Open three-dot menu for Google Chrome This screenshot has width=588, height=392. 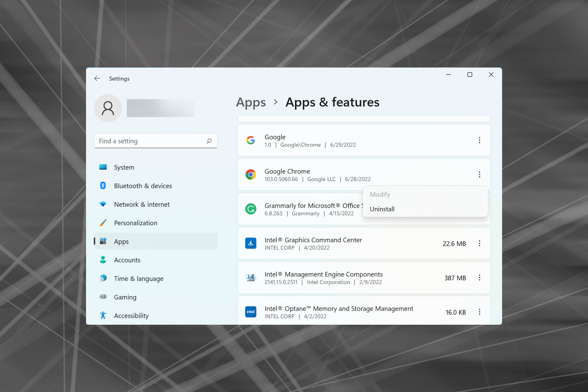(480, 175)
